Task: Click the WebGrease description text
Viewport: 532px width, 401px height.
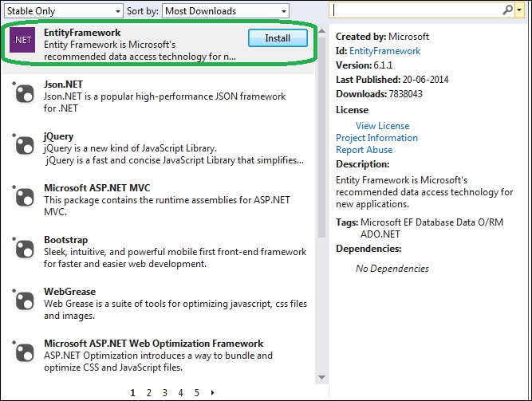Action: 175,309
